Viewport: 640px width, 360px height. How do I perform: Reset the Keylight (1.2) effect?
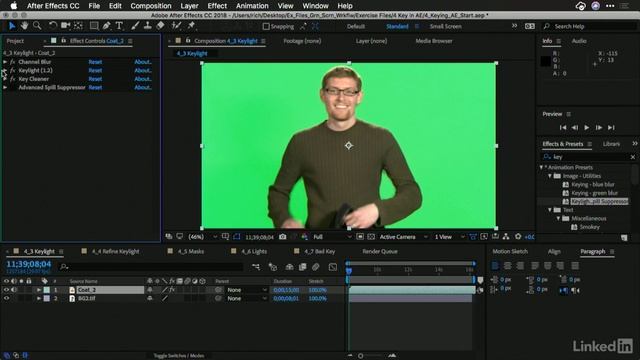point(95,71)
